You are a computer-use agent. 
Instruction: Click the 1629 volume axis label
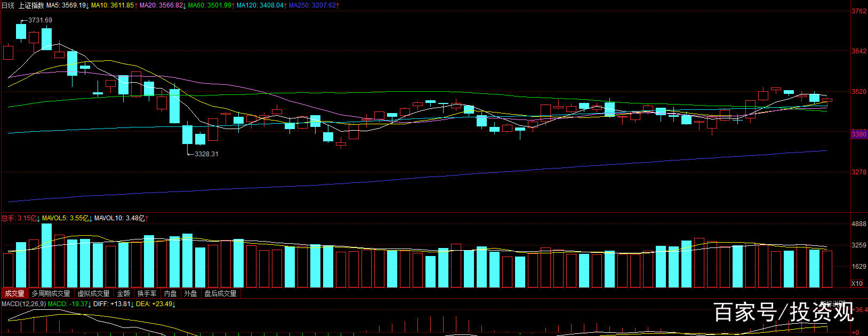coord(859,267)
